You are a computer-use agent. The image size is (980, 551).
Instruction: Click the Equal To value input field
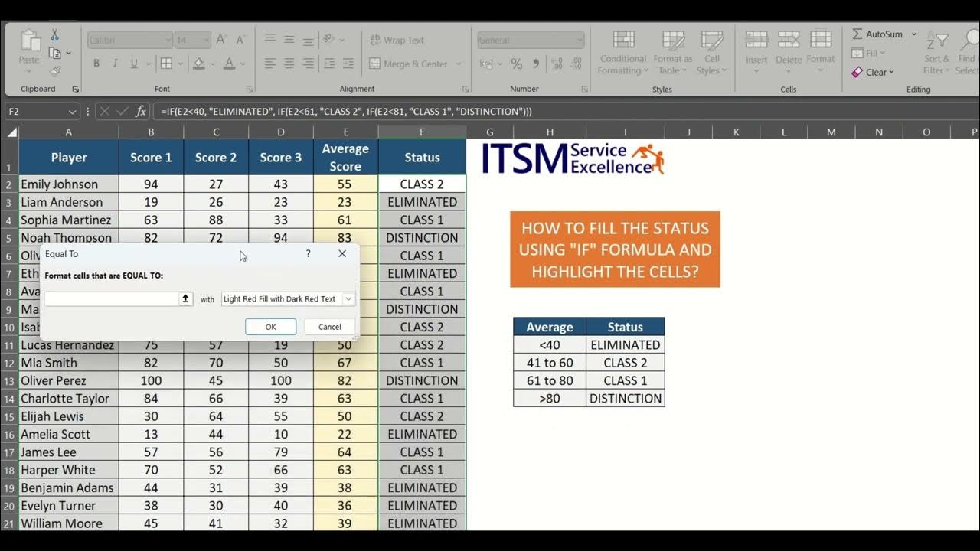click(112, 298)
